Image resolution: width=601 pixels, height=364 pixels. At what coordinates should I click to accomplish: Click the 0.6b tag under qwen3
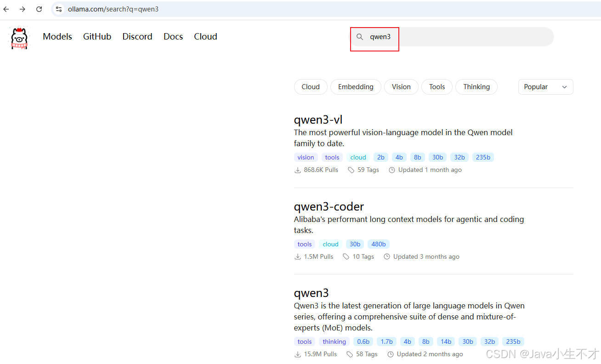pos(363,341)
